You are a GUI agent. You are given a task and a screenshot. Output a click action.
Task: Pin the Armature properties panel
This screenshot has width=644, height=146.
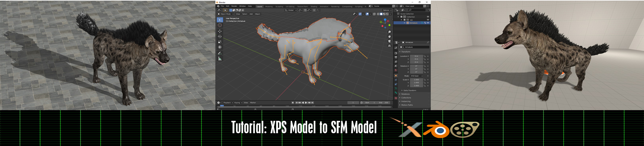coord(428,42)
